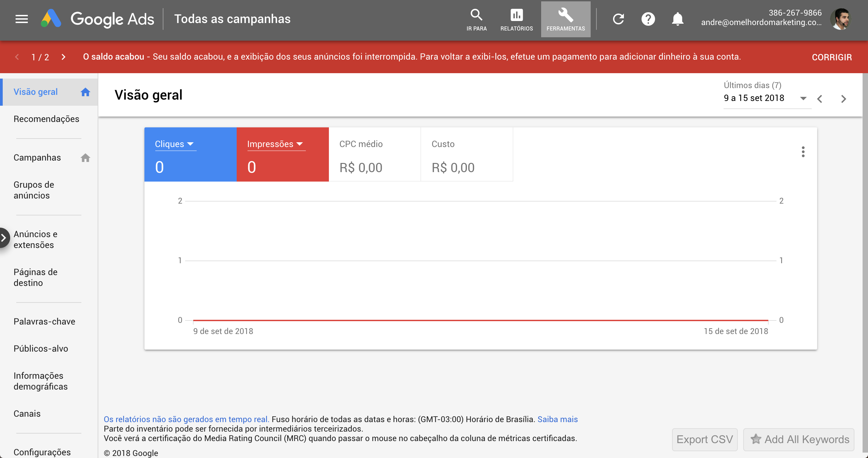This screenshot has height=458, width=868.
Task: Open the help question mark icon
Action: point(648,19)
